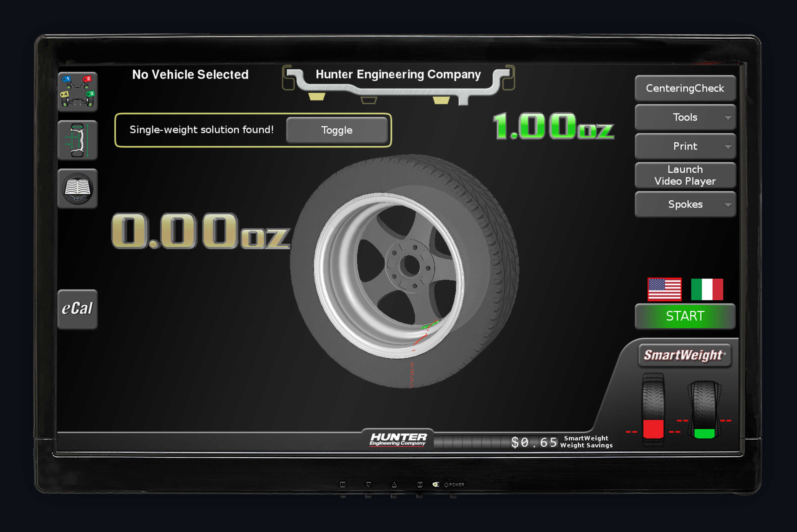797x532 pixels.
Task: Open the manual book icon
Action: click(x=78, y=188)
